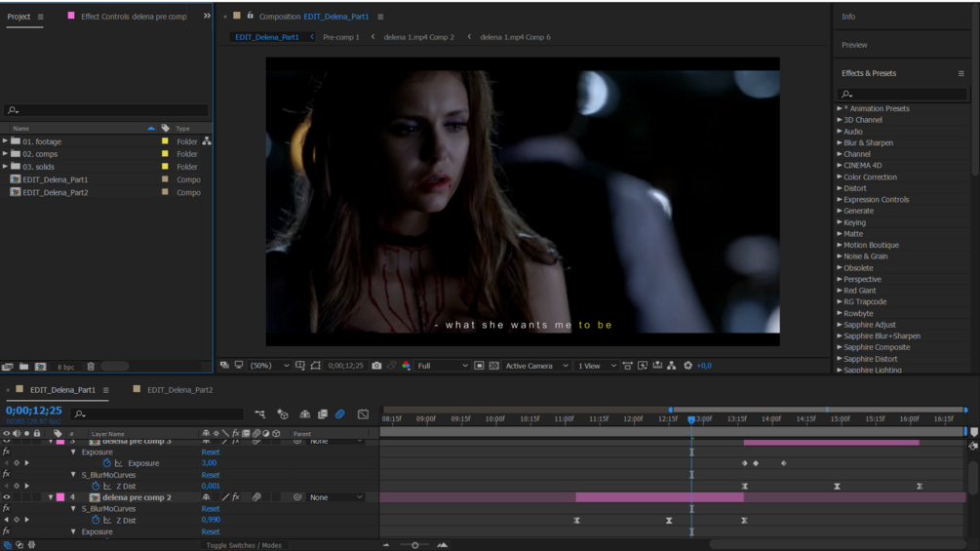Toggle the transparency grid icon
This screenshot has width=980, height=551.
[x=493, y=366]
